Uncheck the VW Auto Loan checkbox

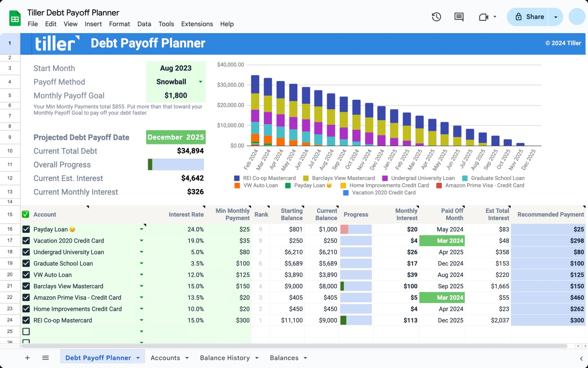(x=26, y=275)
